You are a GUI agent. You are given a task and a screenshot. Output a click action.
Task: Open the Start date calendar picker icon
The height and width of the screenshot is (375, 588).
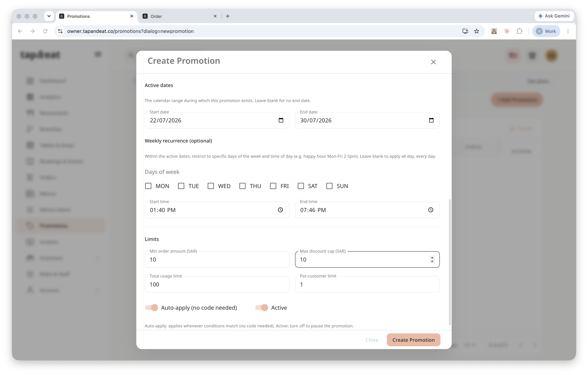[x=281, y=120]
